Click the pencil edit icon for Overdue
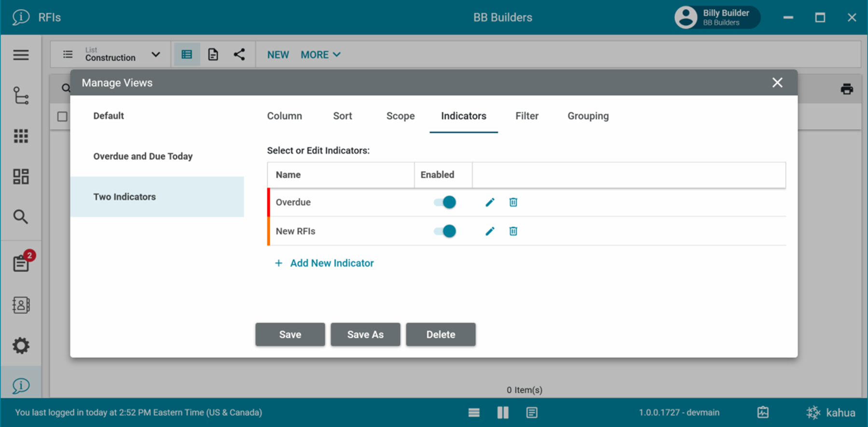Screen dimensions: 868x427 [x=490, y=202]
